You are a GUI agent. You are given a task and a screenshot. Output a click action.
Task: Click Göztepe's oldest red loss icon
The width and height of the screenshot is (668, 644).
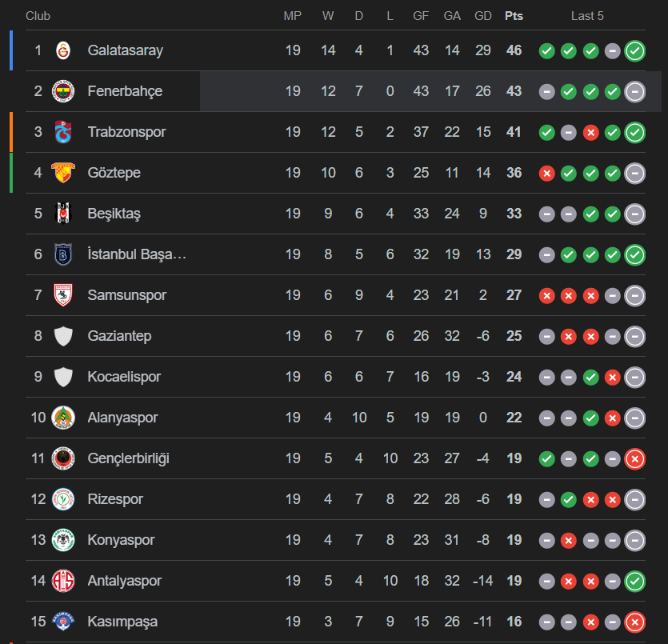pyautogui.click(x=547, y=173)
